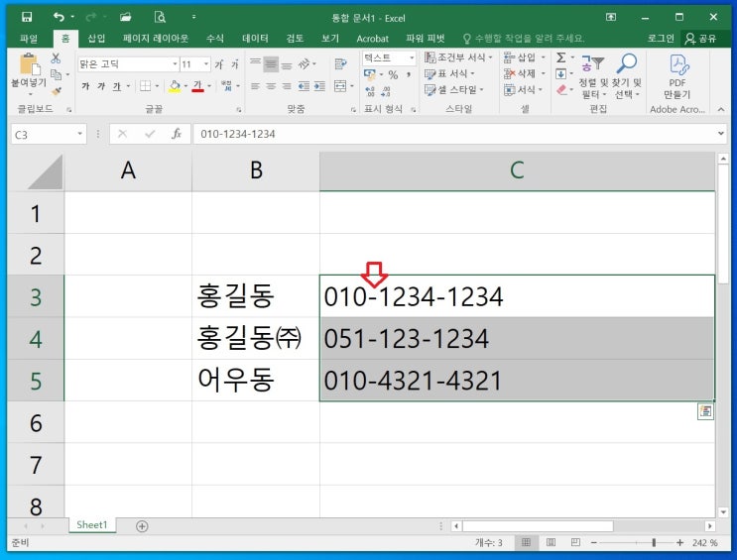Undo the last action

59,18
